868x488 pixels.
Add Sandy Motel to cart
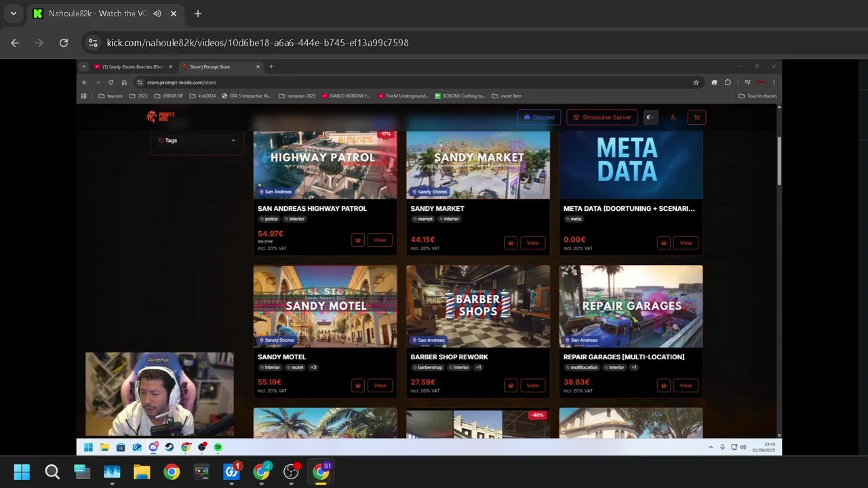[x=358, y=385]
